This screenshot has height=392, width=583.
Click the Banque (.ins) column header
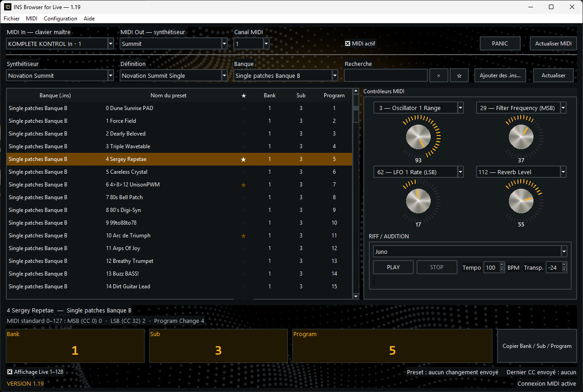tap(55, 95)
